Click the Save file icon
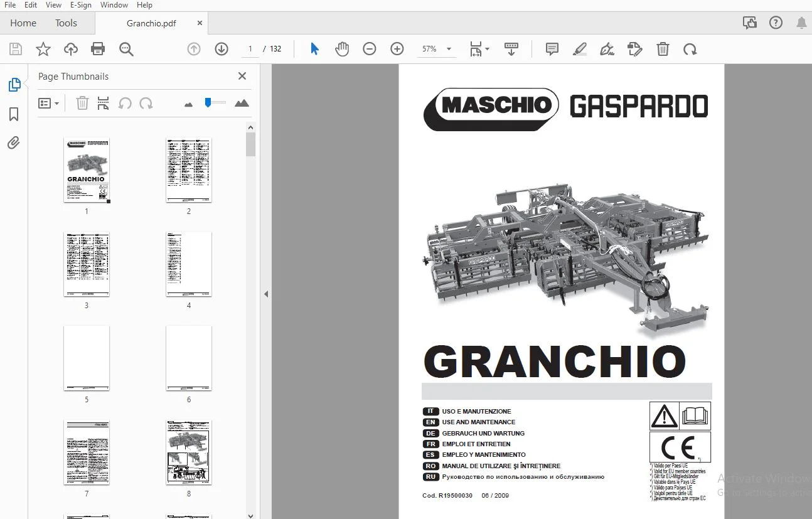The width and height of the screenshot is (812, 519). (16, 49)
